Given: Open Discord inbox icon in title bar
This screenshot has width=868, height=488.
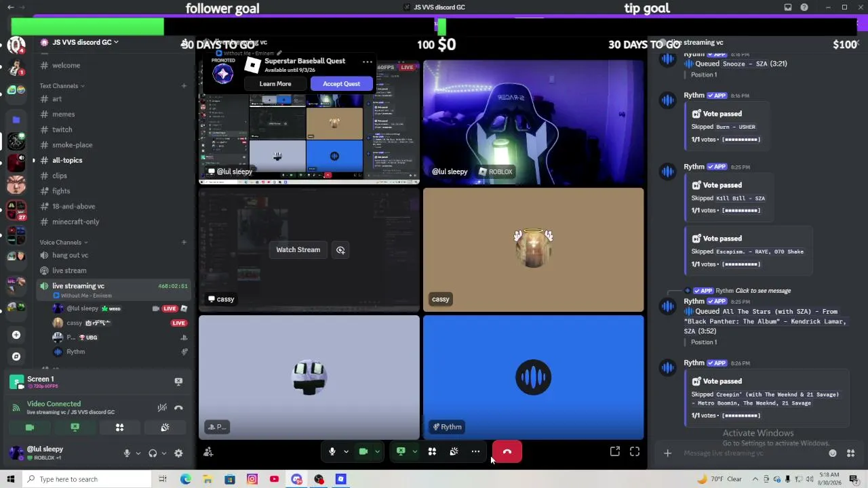Looking at the screenshot, I should [x=787, y=7].
